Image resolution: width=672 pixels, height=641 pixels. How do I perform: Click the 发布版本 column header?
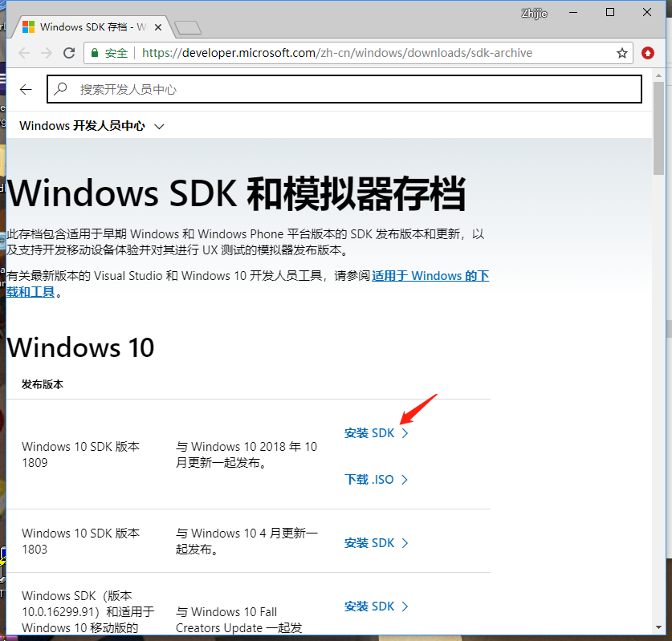tap(43, 384)
